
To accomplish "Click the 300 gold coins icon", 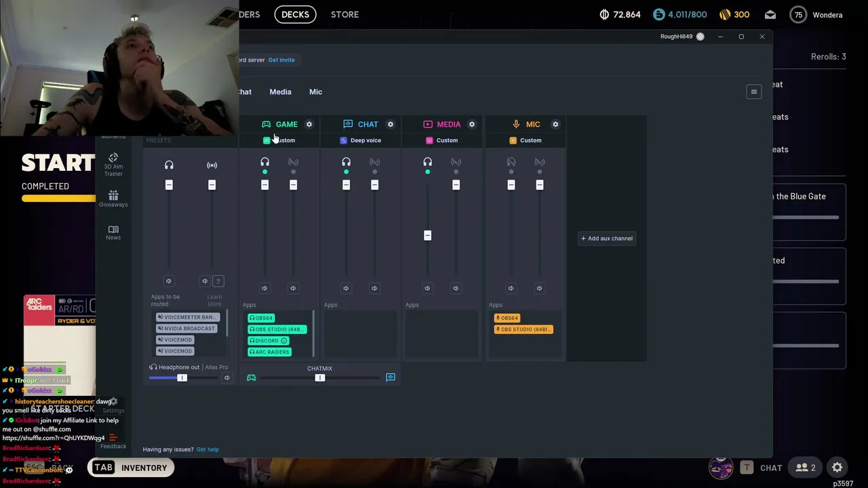I will pyautogui.click(x=725, y=14).
